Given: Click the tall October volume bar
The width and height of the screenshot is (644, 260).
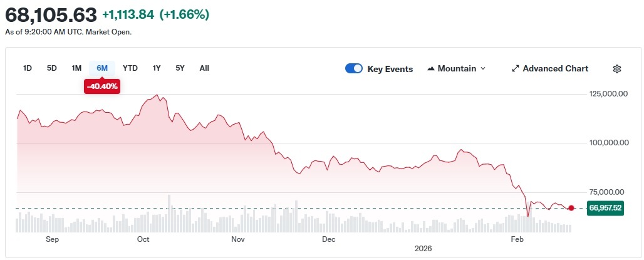Looking at the screenshot, I should 170,213.
